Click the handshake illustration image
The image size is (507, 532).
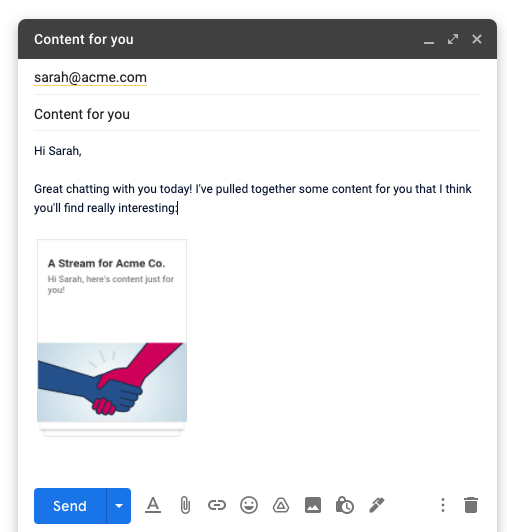tap(112, 382)
